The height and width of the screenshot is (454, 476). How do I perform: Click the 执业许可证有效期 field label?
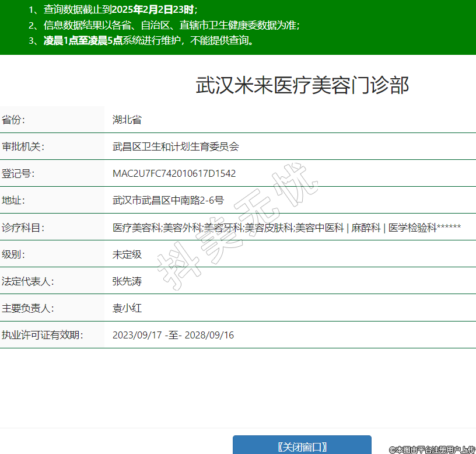(x=42, y=335)
